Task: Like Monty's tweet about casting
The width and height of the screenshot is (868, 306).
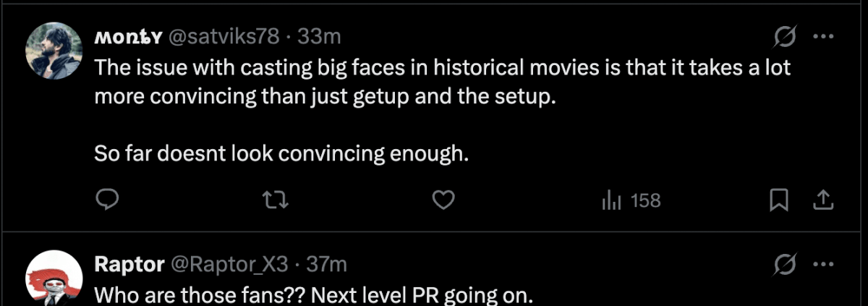Action: pos(442,200)
